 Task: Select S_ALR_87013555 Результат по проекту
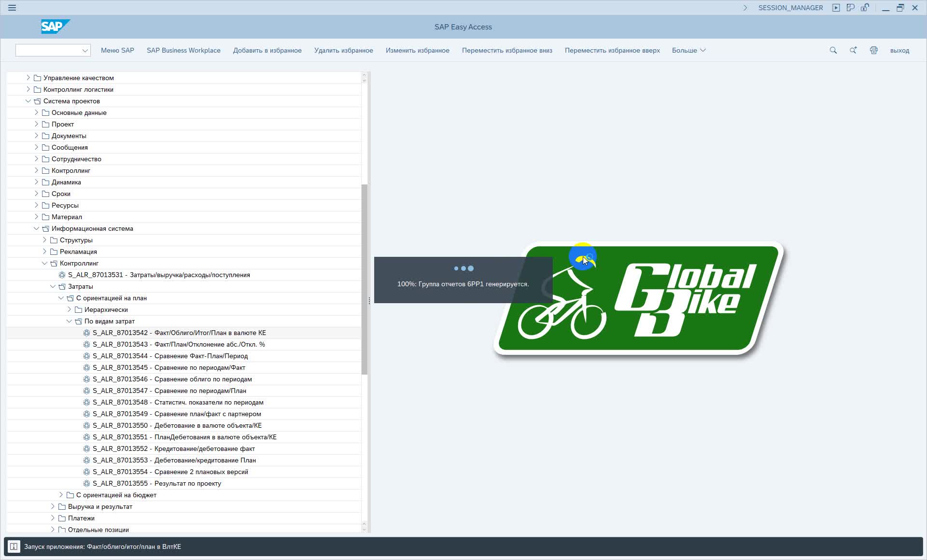coord(156,483)
